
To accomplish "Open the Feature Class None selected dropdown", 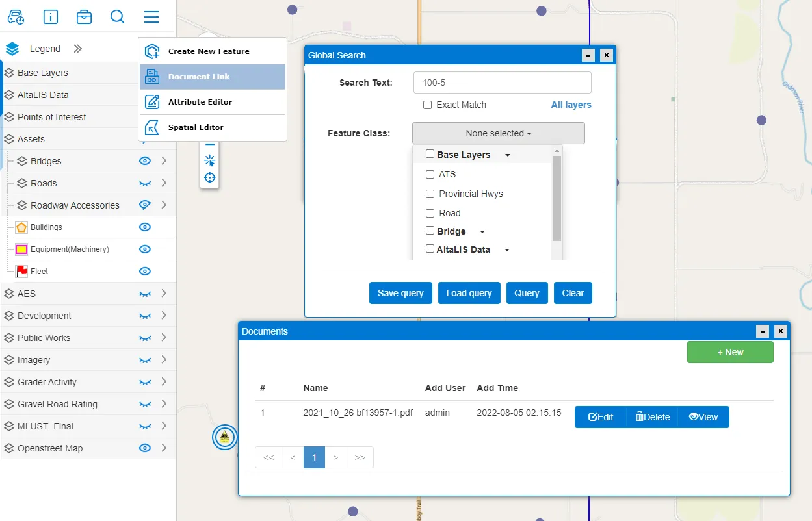I will [x=499, y=133].
